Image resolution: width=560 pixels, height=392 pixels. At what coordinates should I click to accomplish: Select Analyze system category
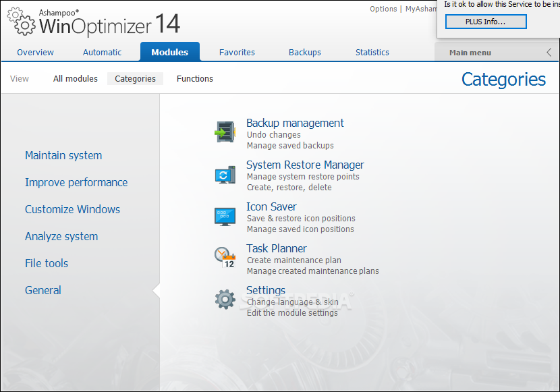61,236
